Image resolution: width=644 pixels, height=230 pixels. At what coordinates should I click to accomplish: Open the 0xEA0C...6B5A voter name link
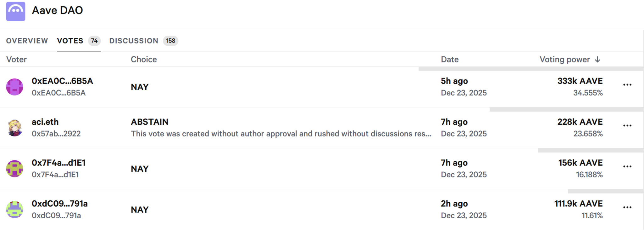[x=62, y=81]
